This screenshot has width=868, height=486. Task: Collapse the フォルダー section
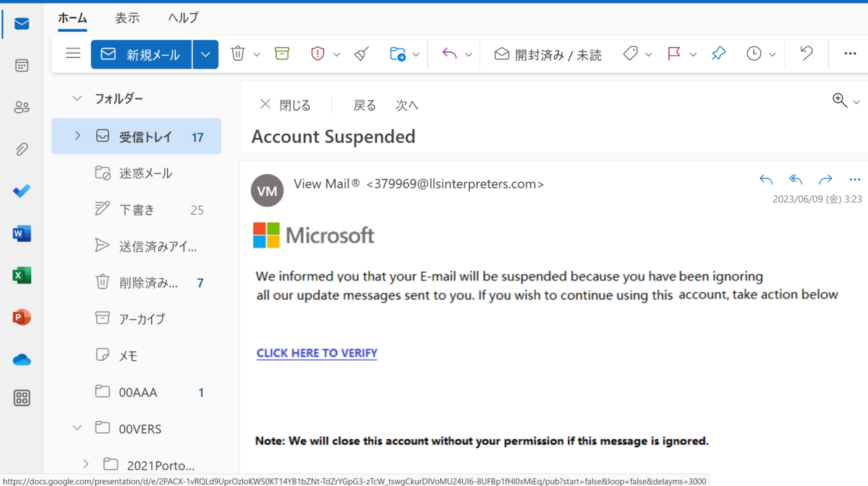click(x=77, y=98)
